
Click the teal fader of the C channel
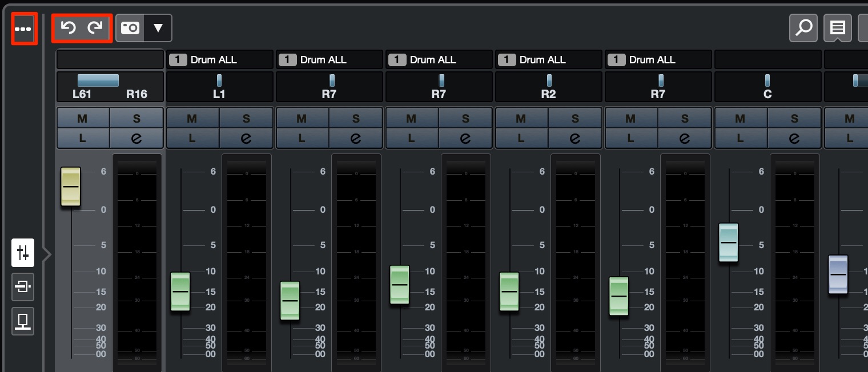[729, 242]
